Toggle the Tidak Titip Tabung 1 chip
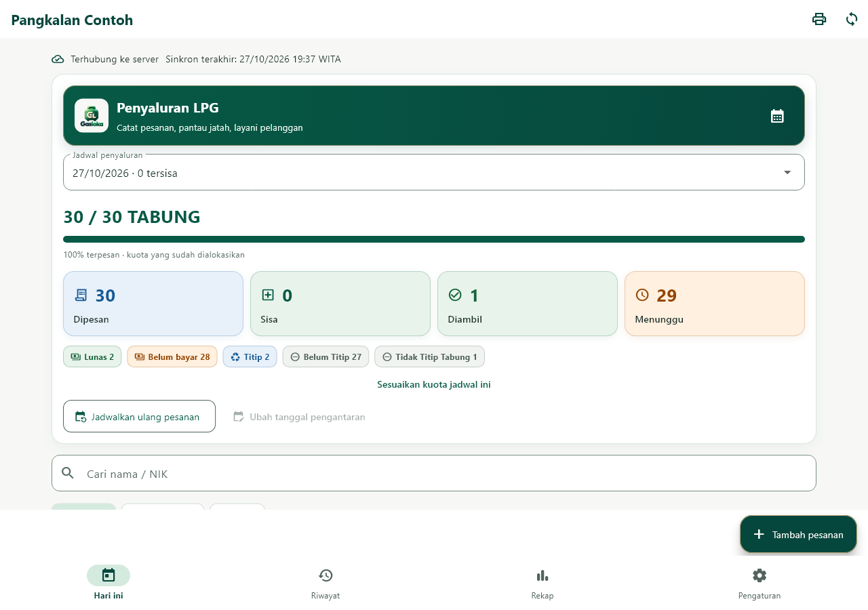 click(429, 357)
